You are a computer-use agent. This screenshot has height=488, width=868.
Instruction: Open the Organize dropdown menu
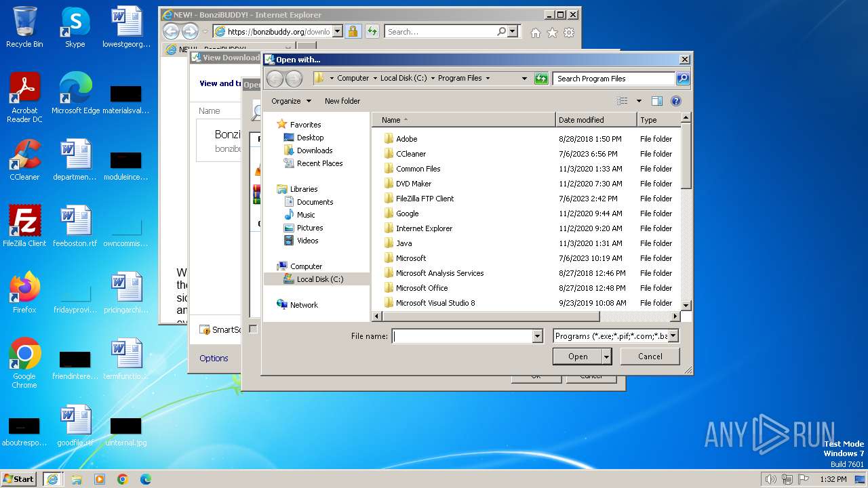point(291,101)
